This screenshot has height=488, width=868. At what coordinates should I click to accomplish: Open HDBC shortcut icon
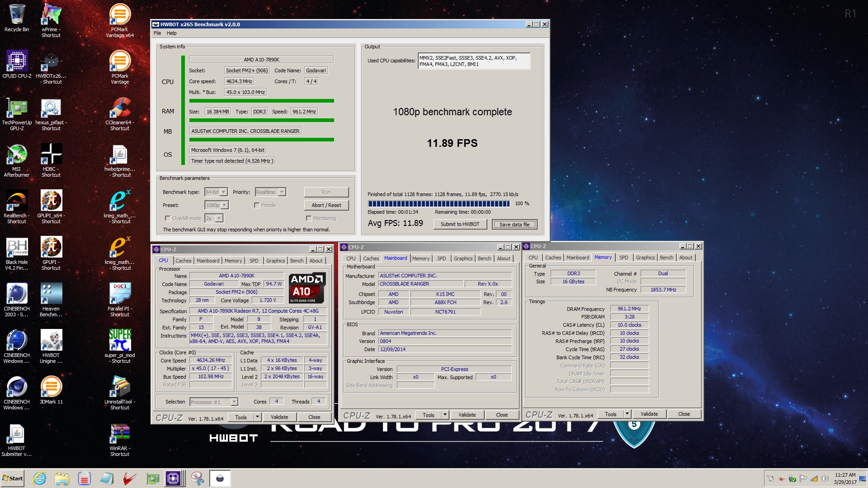51,160
